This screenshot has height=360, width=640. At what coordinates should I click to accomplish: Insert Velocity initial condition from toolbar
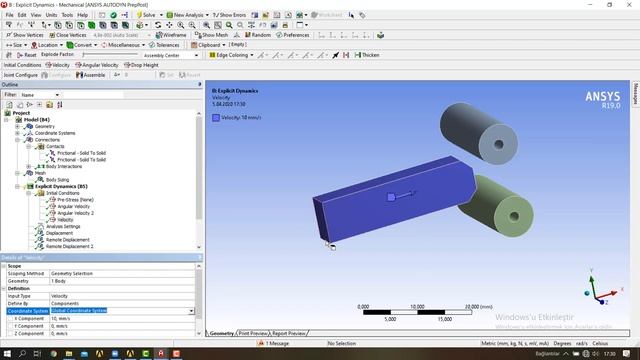point(58,65)
